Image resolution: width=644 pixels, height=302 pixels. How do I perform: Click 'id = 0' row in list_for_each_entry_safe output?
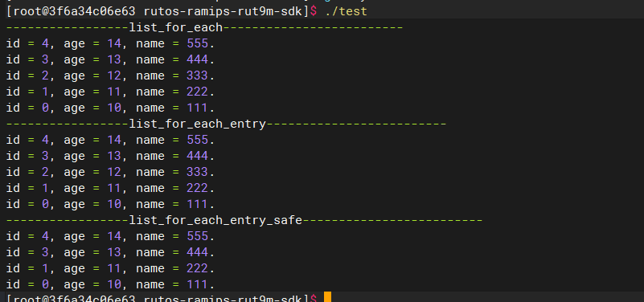110,284
